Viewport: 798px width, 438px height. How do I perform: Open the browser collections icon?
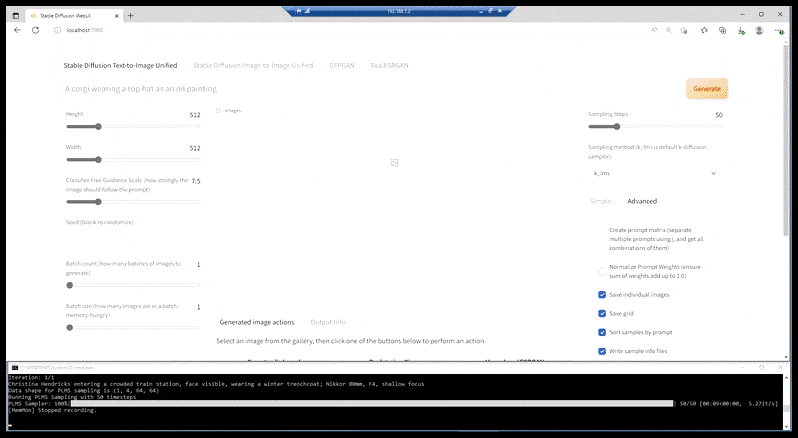click(722, 31)
